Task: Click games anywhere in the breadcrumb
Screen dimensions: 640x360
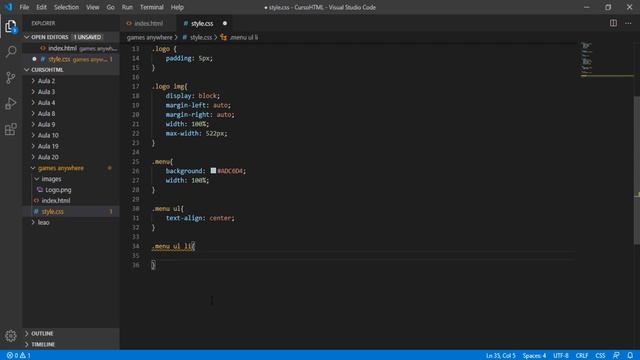Action: 149,37
